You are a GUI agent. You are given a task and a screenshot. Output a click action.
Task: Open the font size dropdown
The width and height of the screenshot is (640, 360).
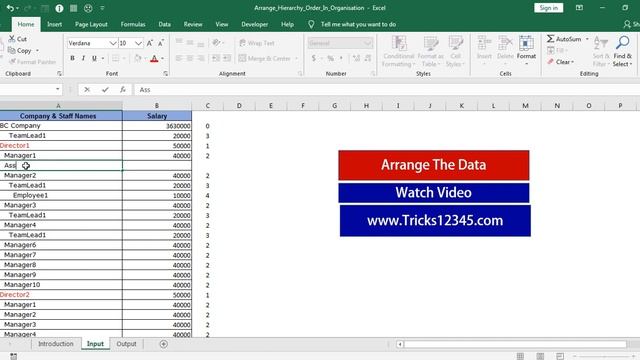pyautogui.click(x=138, y=43)
